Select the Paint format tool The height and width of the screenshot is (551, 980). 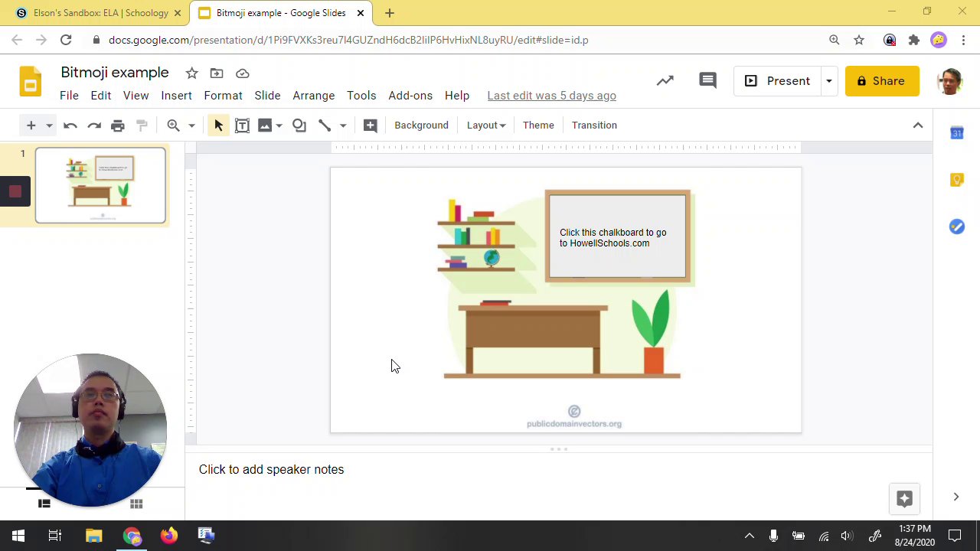pyautogui.click(x=142, y=125)
